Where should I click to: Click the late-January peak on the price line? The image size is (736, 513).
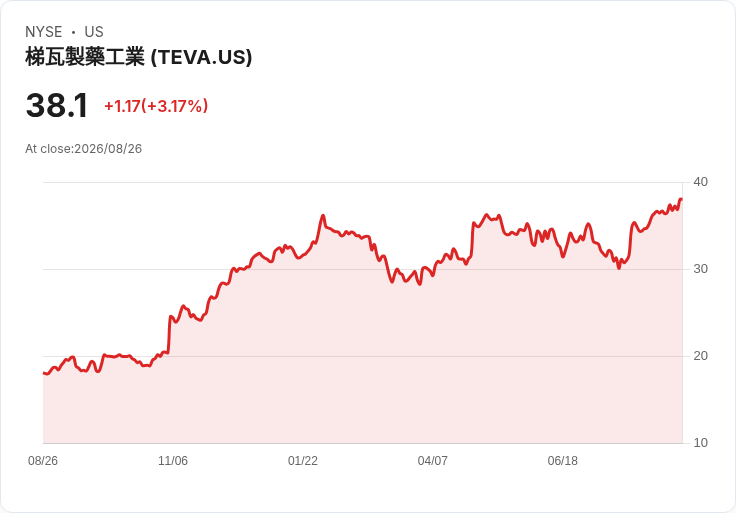(x=323, y=215)
